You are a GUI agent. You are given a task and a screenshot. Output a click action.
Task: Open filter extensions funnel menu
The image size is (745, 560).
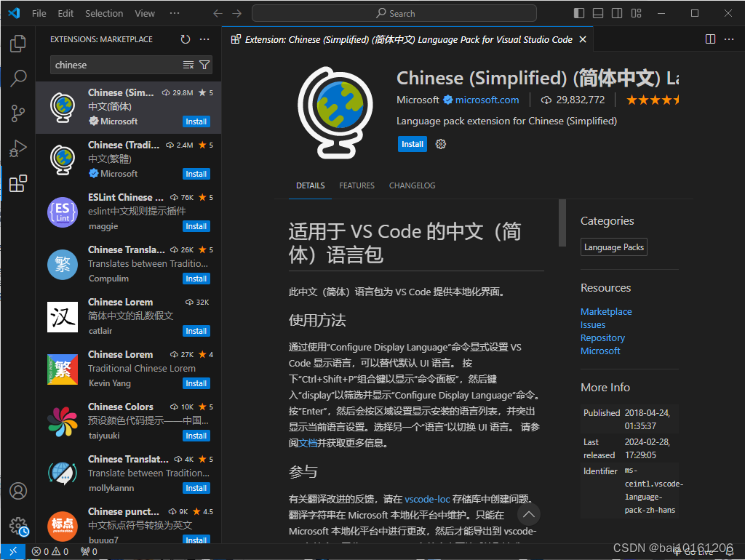click(x=204, y=65)
